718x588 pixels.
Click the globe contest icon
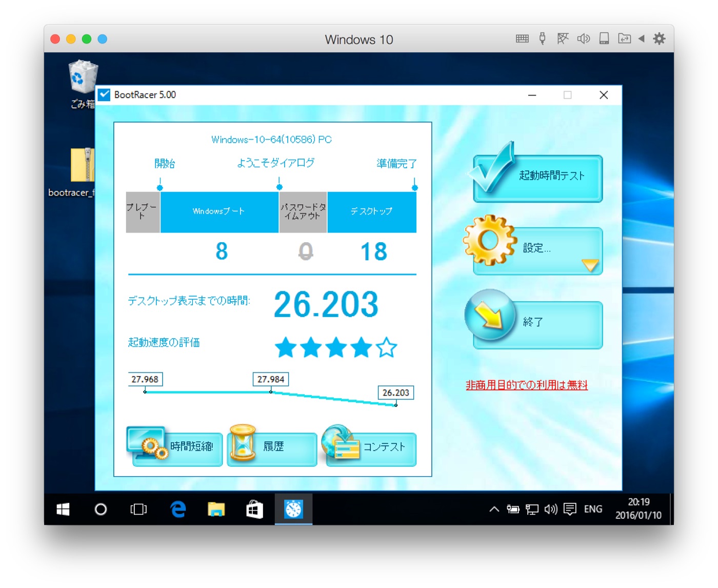coord(340,441)
